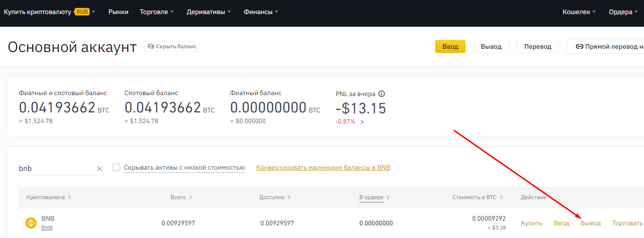Expand the Купить криптовалюту RUB dropdown

tap(49, 12)
